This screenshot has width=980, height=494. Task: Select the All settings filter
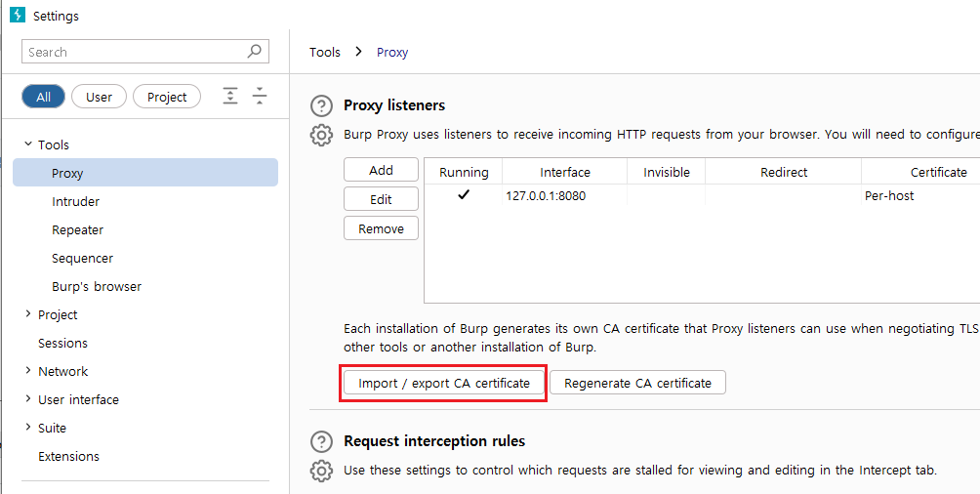pos(43,97)
